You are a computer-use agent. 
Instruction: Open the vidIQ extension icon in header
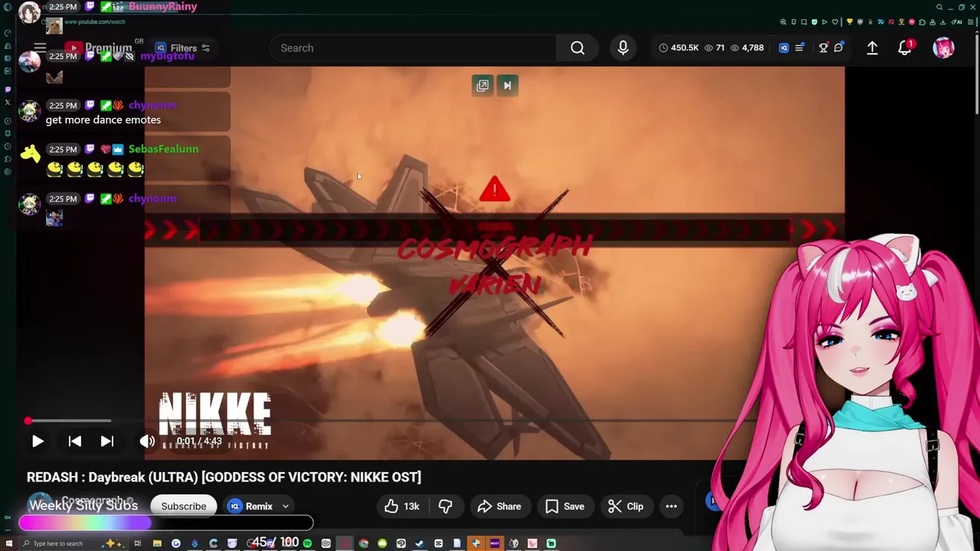point(783,48)
